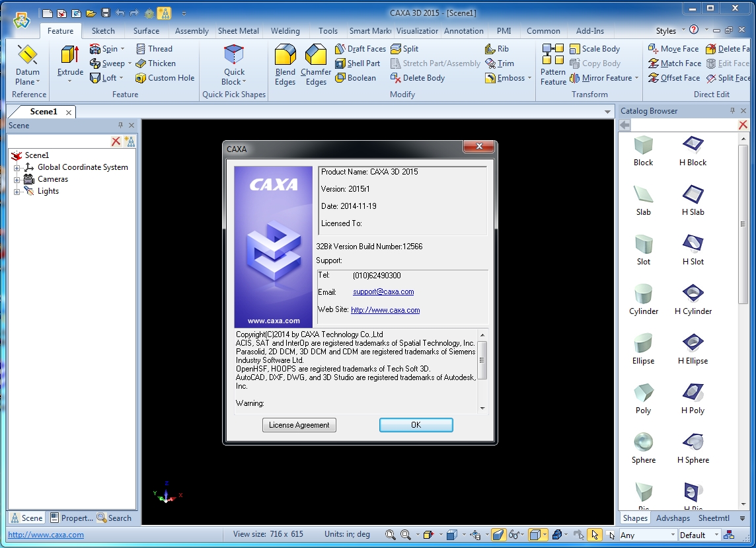
Task: Open the Emboss tool
Action: coord(505,77)
